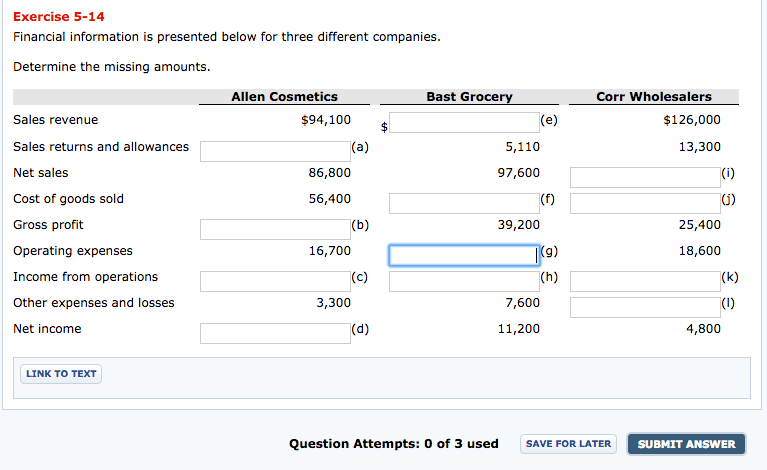Click the 5,110 sales returns value

pos(522,147)
